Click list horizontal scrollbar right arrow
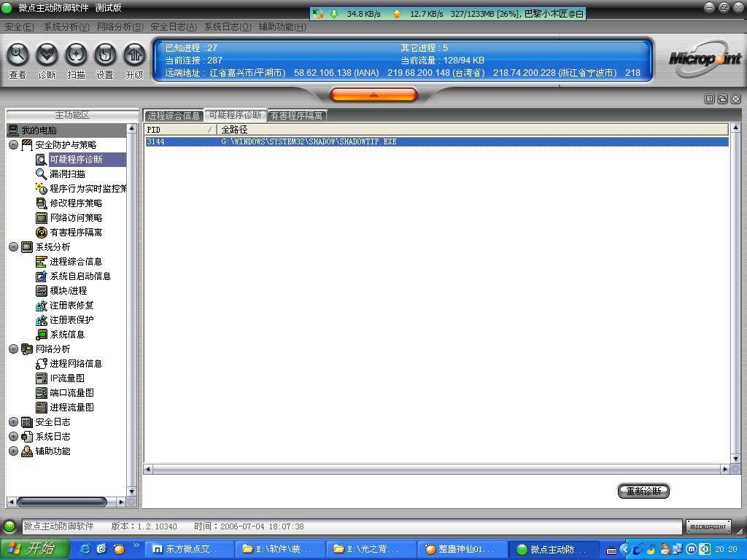The height and width of the screenshot is (560, 747). 725,469
